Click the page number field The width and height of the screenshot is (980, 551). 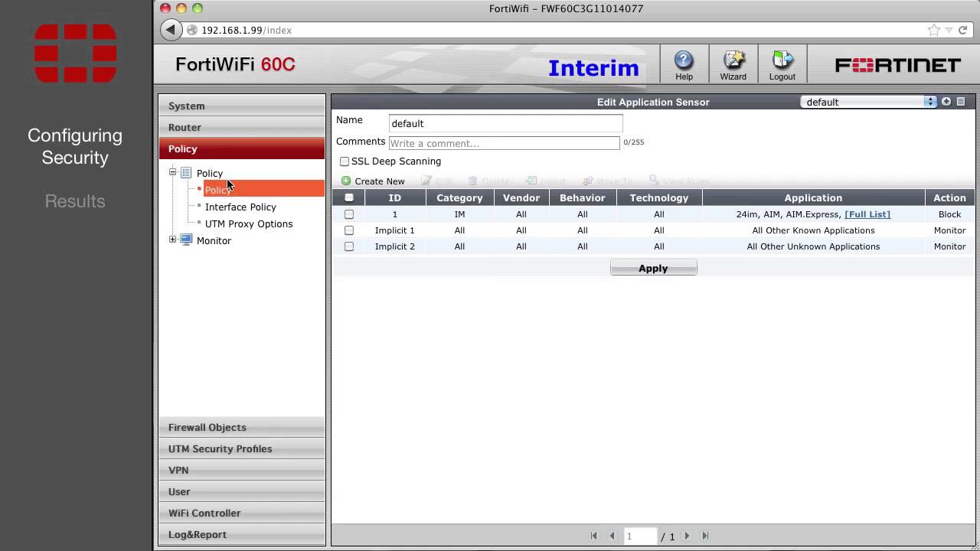click(640, 536)
